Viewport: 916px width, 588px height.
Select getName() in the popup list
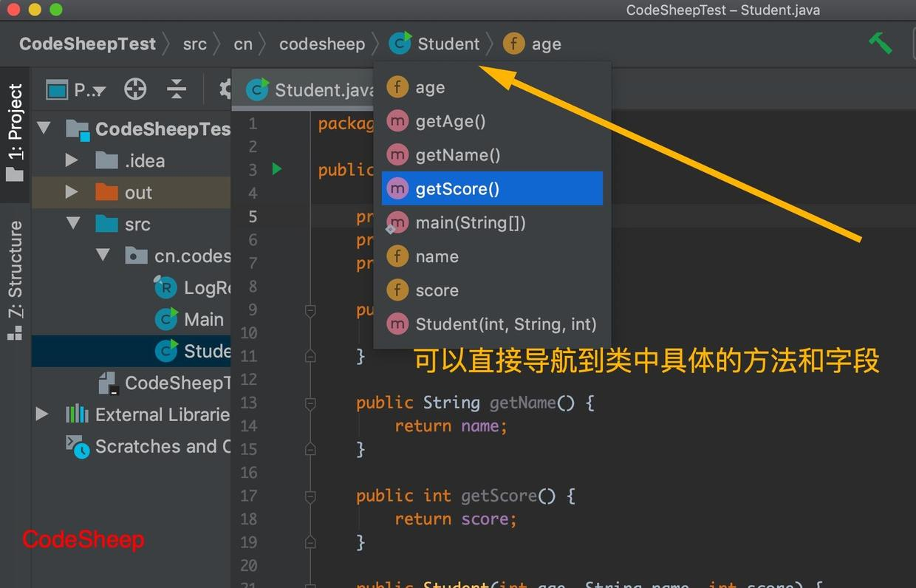(492, 155)
